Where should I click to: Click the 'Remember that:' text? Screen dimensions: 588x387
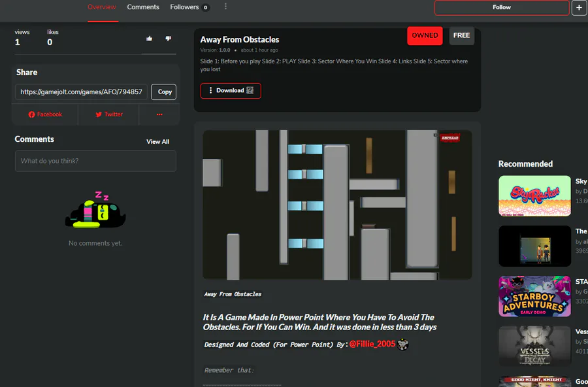229,371
